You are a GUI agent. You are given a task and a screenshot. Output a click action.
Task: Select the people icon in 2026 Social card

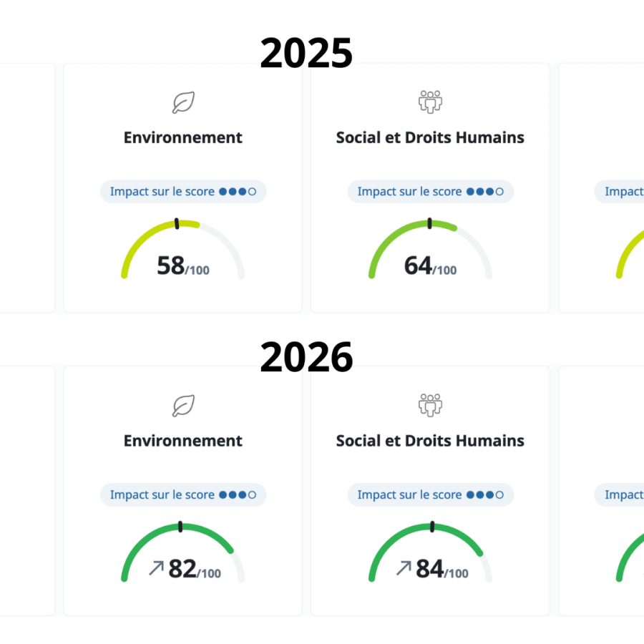(430, 406)
